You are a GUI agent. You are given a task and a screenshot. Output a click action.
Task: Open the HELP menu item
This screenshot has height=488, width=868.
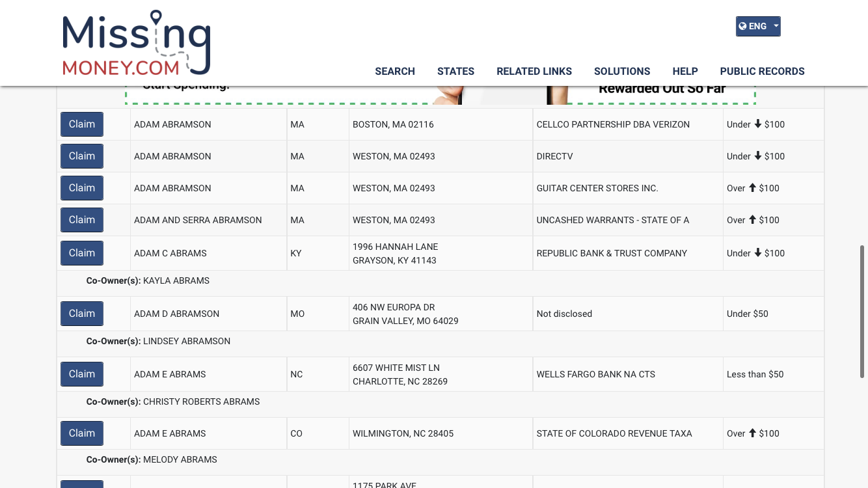[685, 72]
